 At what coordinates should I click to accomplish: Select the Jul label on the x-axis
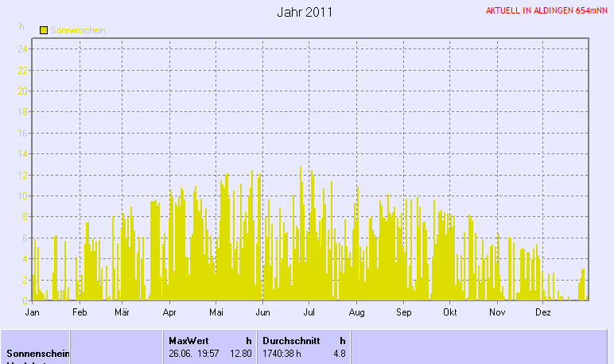click(x=309, y=312)
